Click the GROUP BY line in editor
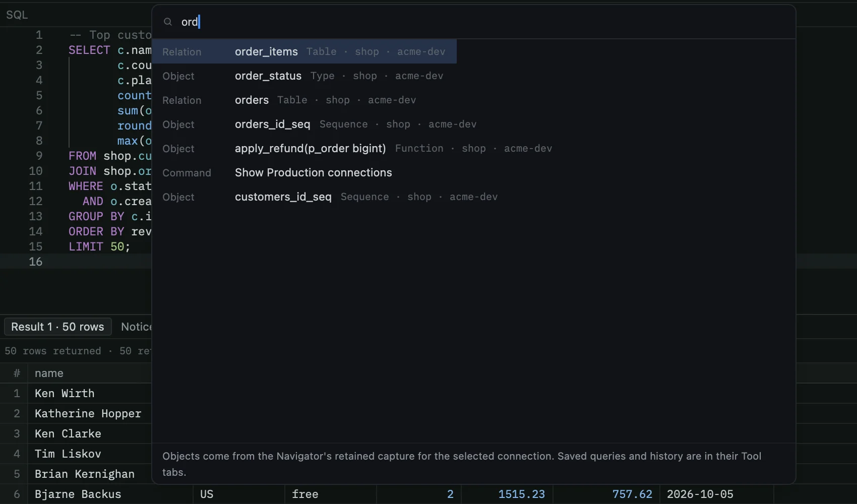Screen dimensions: 857x504 (x=110, y=216)
